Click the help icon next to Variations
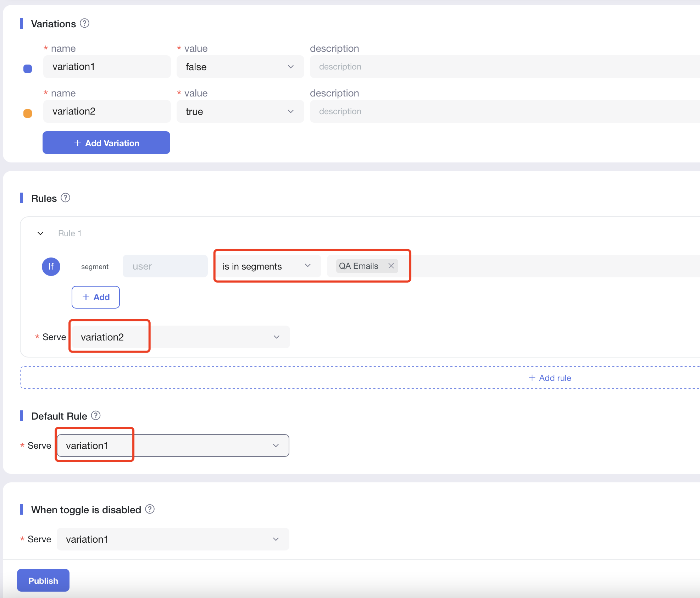Viewport: 700px width, 598px height. point(84,23)
